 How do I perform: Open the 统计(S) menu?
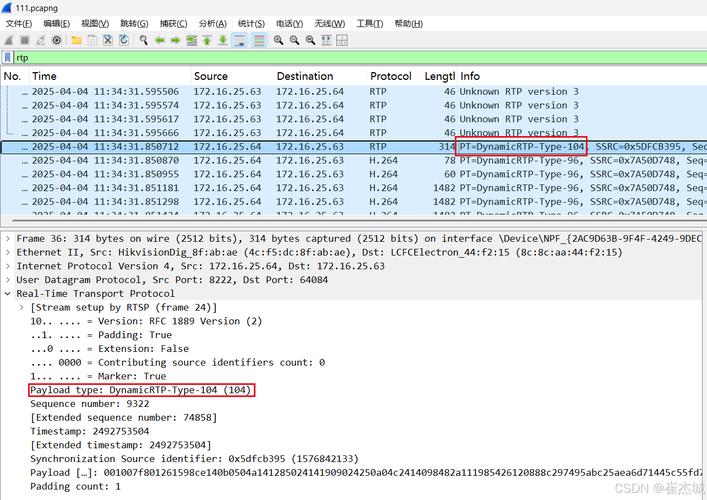(251, 23)
